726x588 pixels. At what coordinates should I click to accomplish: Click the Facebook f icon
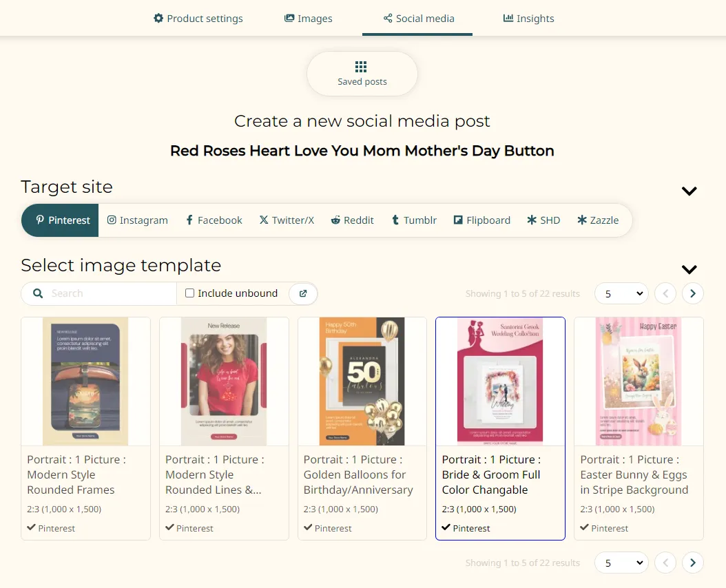point(189,220)
